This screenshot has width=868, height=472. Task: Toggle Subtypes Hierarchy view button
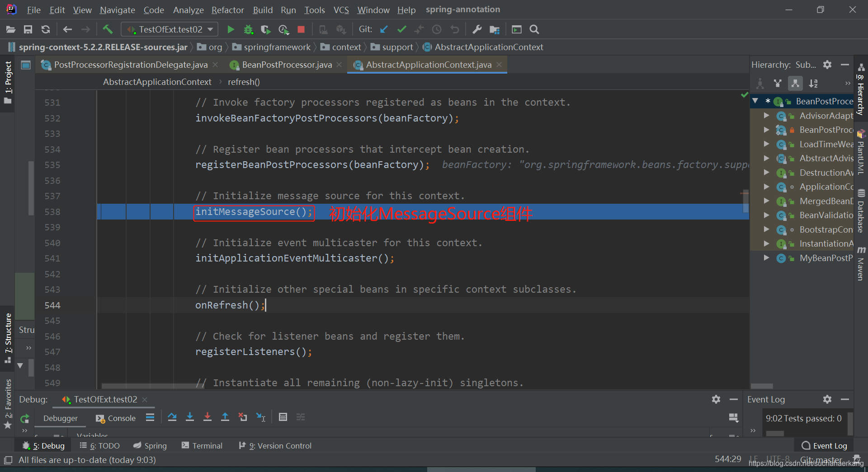795,83
